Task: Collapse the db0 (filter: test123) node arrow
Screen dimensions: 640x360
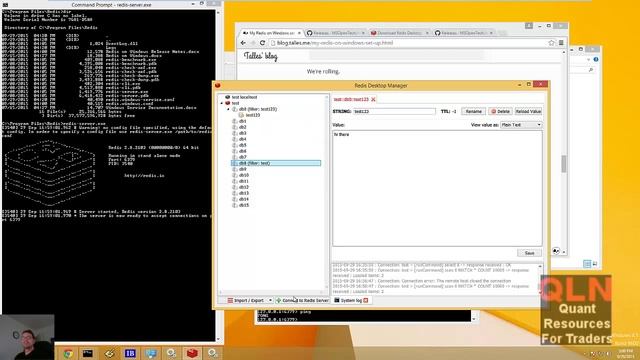Action: [x=229, y=109]
